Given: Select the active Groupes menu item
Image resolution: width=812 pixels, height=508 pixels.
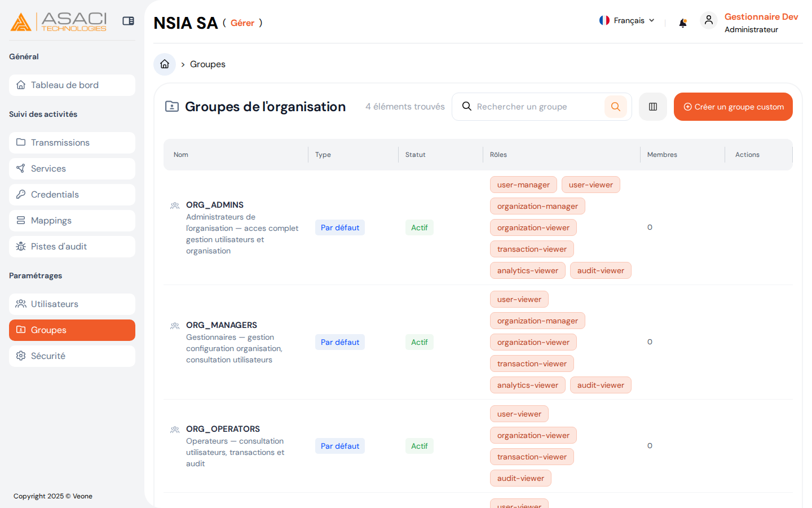Looking at the screenshot, I should [x=72, y=330].
